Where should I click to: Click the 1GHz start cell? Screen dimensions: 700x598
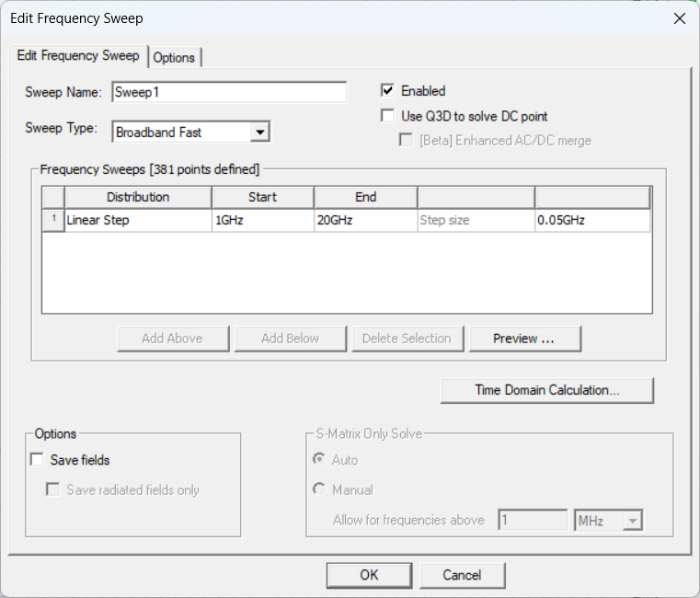pyautogui.click(x=263, y=220)
